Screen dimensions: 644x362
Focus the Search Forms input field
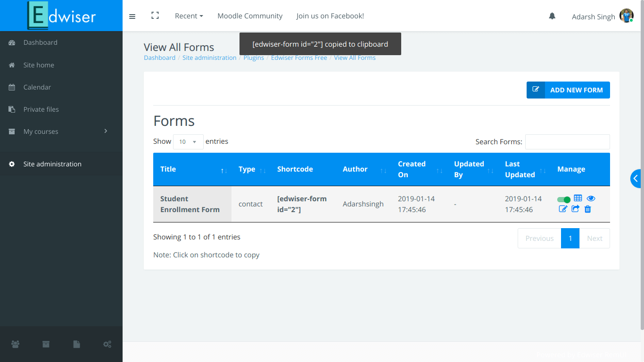pyautogui.click(x=568, y=142)
